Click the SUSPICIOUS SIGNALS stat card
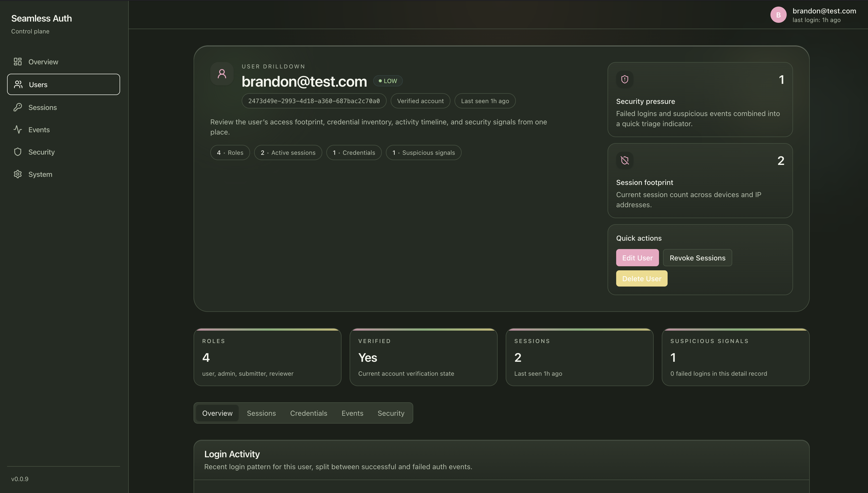The height and width of the screenshot is (493, 868). pos(736,357)
